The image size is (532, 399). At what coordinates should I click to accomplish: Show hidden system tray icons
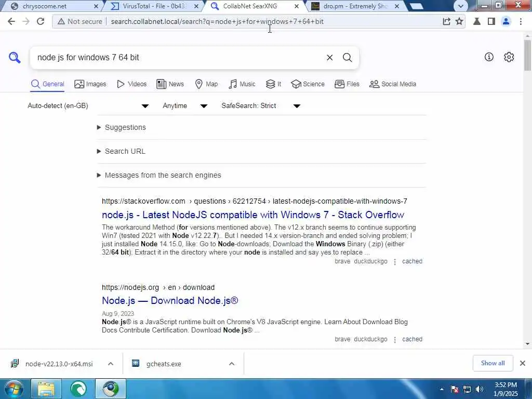click(x=442, y=389)
